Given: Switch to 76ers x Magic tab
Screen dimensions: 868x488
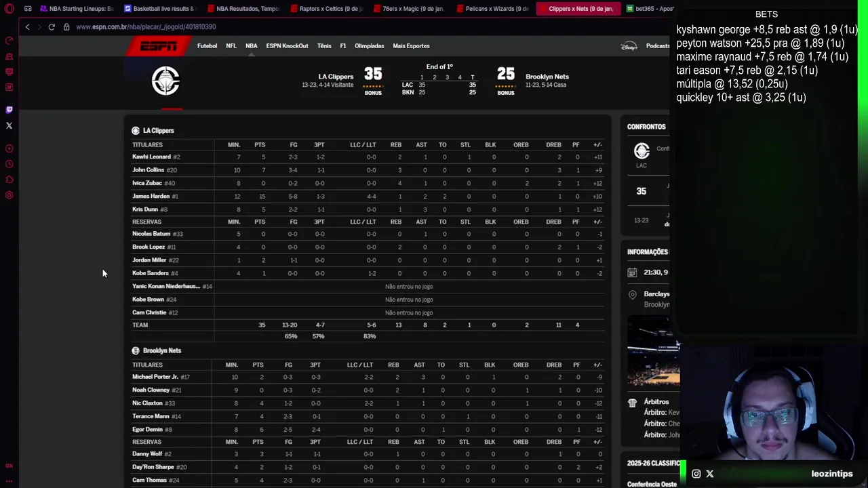Looking at the screenshot, I should [x=410, y=9].
